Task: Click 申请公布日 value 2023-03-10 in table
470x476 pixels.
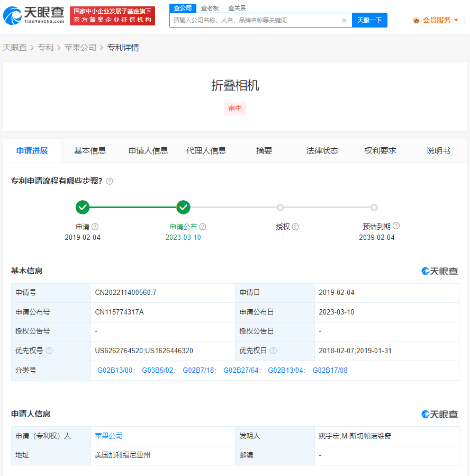Action: pyautogui.click(x=336, y=312)
